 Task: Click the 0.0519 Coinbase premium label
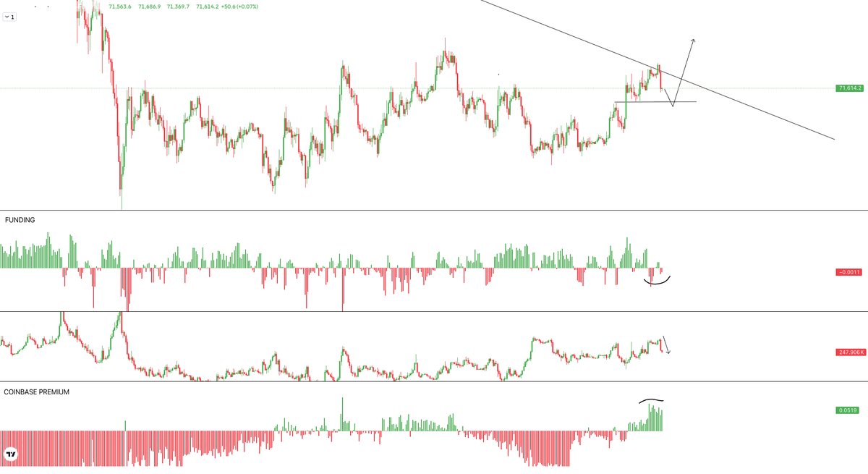point(848,410)
